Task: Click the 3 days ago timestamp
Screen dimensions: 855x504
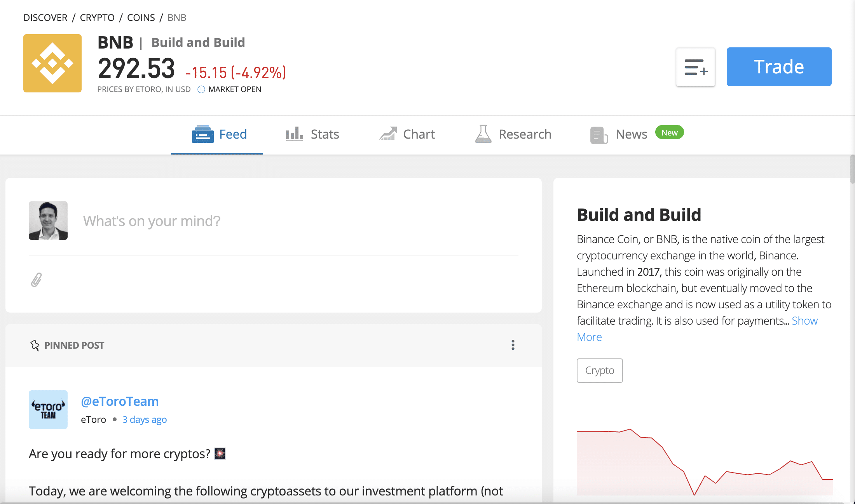Action: 145,419
